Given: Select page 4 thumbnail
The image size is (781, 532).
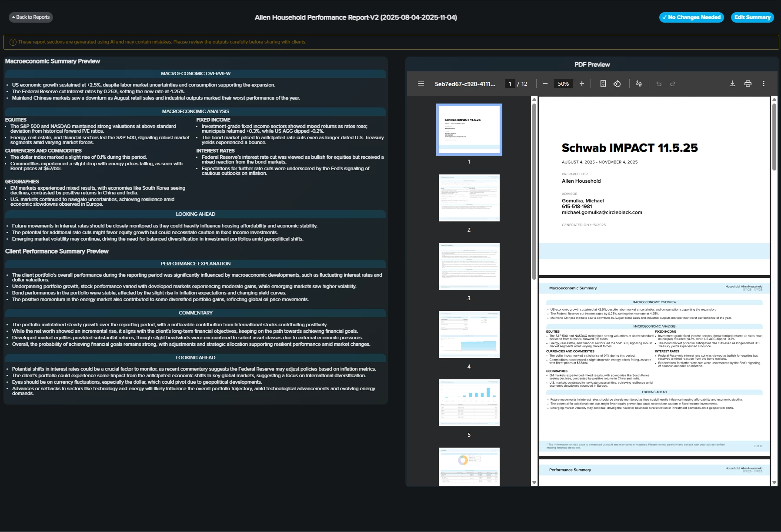Looking at the screenshot, I should (469, 335).
